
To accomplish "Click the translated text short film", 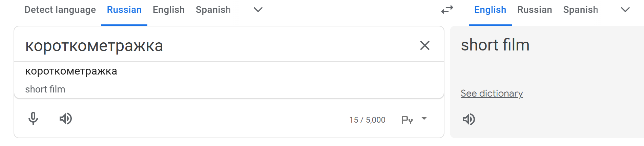I will point(495,45).
